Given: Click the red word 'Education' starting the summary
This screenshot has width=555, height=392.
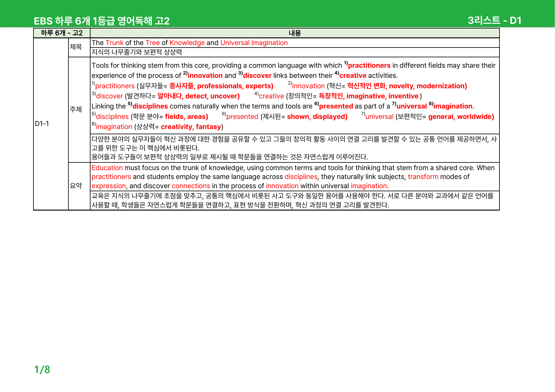Looking at the screenshot, I should coord(107,168).
